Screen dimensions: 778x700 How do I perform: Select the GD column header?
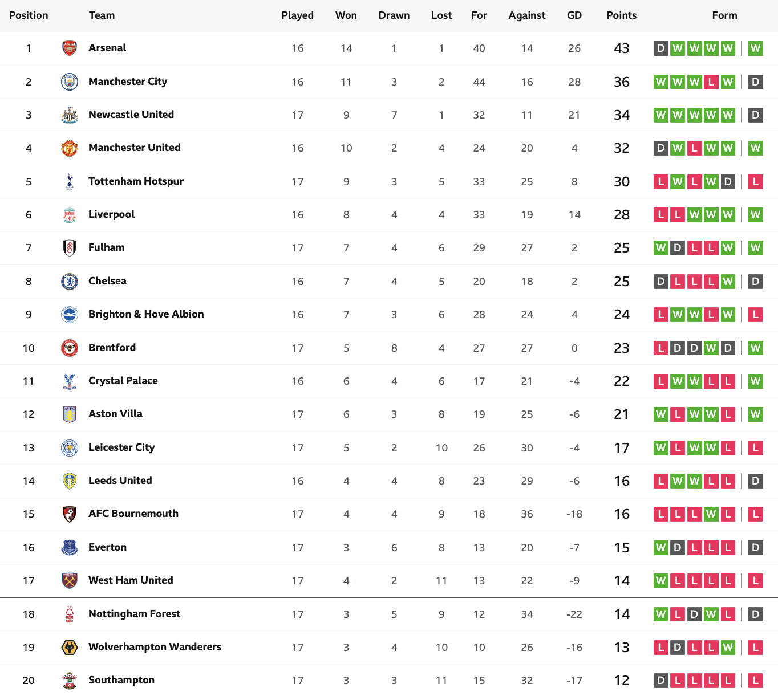coord(574,15)
